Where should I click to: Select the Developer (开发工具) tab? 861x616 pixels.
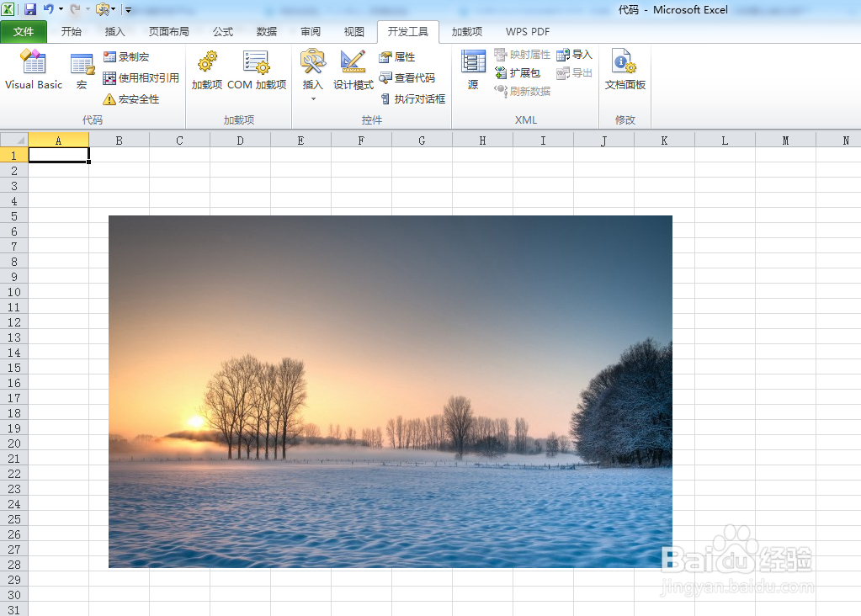tap(408, 32)
